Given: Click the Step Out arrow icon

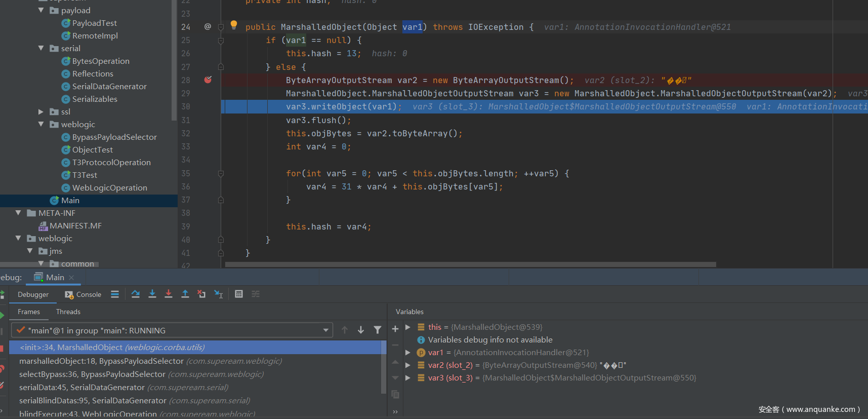Looking at the screenshot, I should [185, 294].
